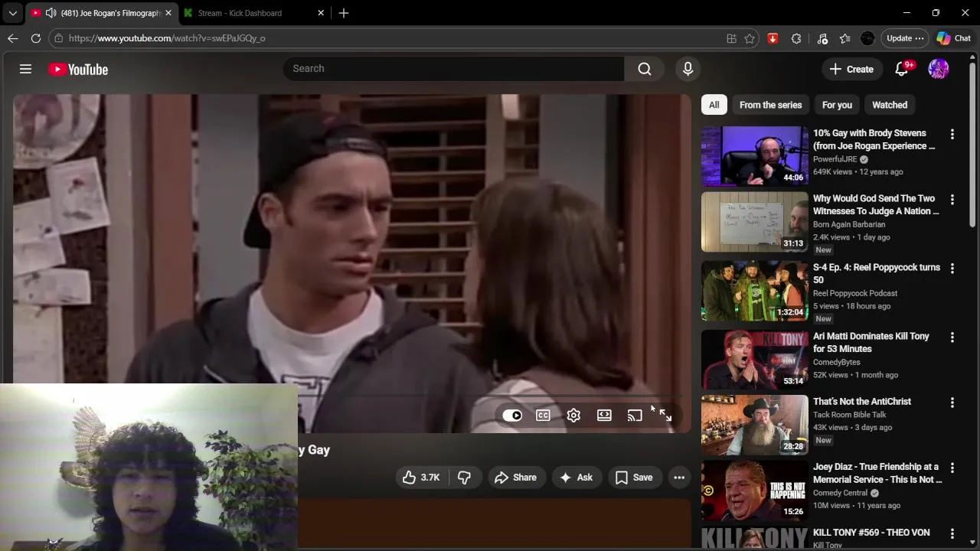Screen dimensions: 980x551
Task: Go to the YouTube home logo
Action: point(78,70)
